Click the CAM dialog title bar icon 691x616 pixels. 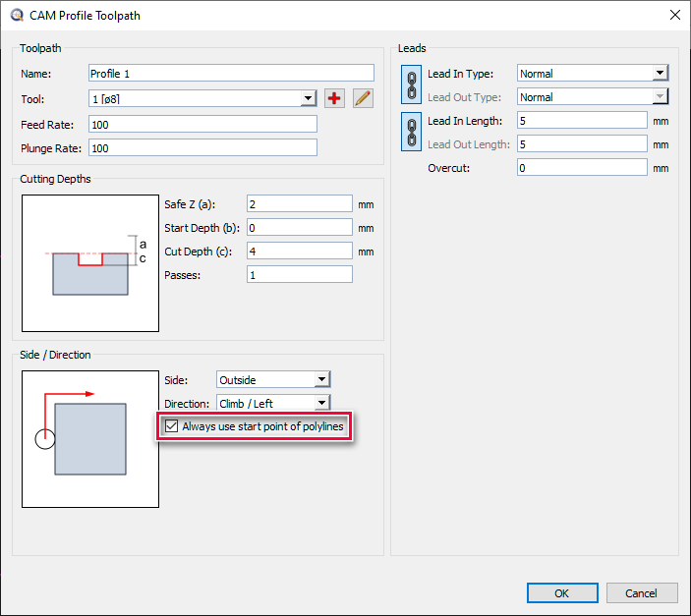click(15, 14)
